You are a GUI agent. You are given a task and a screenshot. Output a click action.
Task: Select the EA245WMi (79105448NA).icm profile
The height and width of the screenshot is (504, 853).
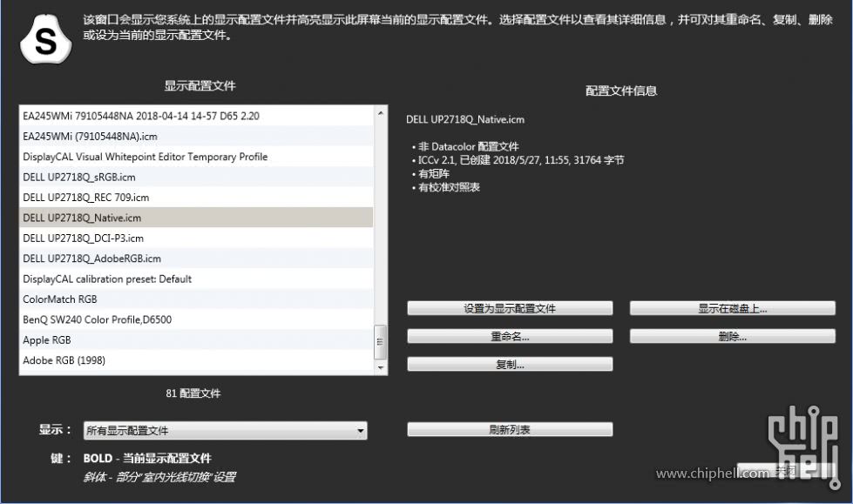coord(196,137)
